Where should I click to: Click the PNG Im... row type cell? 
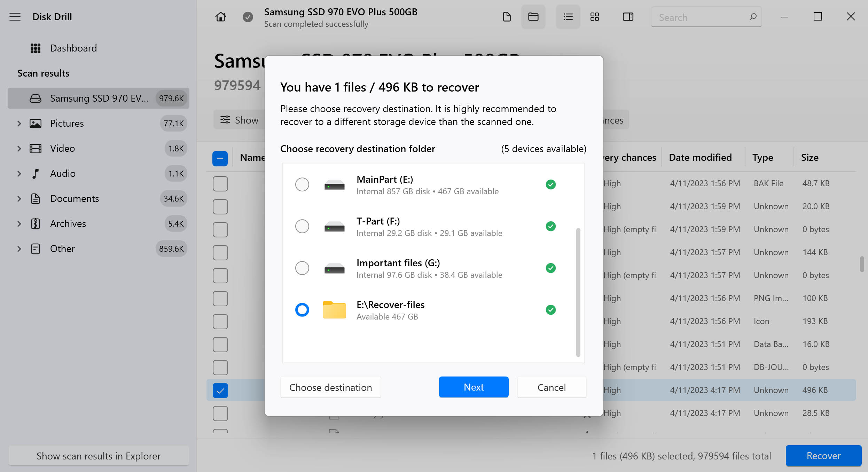tap(771, 298)
